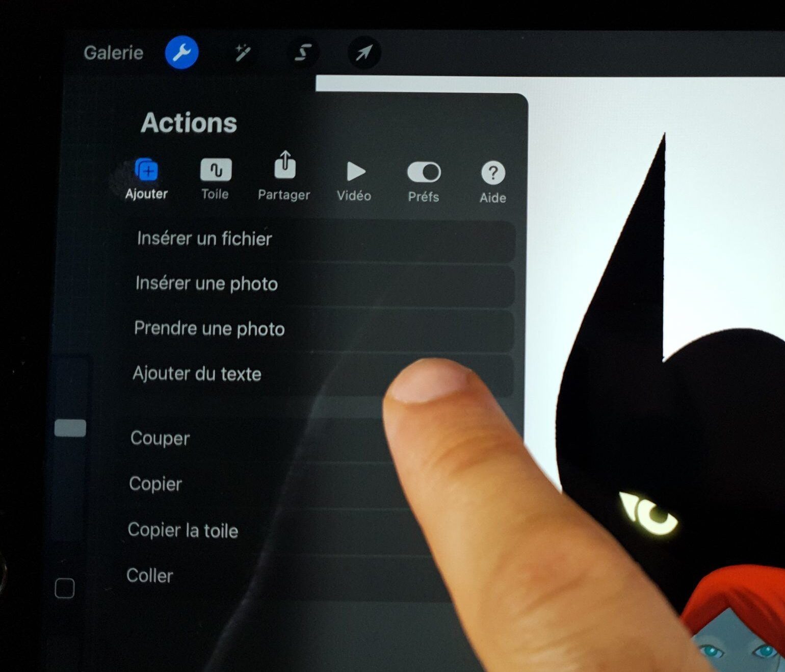This screenshot has height=672, width=785.
Task: Tap the sidebar brush size slider handle
Action: click(70, 428)
